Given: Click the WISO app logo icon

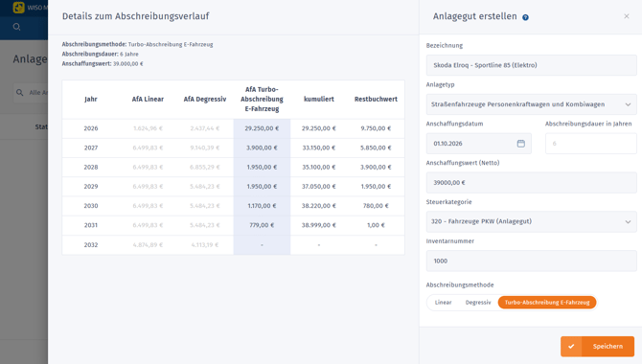Looking at the screenshot, I should [18, 8].
